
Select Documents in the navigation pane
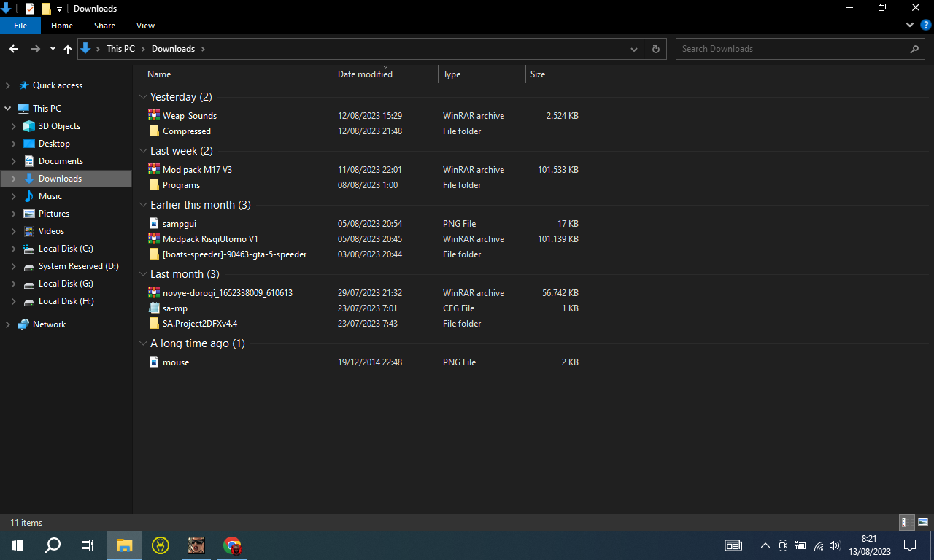click(61, 161)
